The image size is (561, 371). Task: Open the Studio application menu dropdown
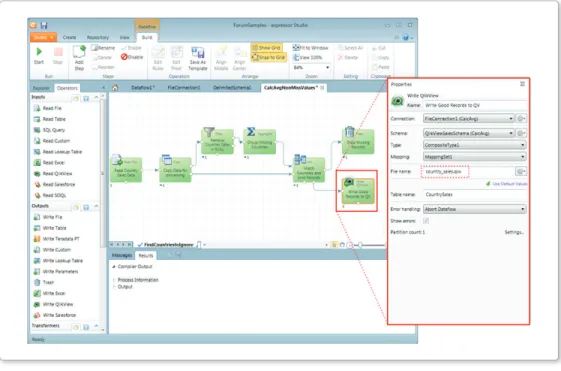pyautogui.click(x=43, y=38)
